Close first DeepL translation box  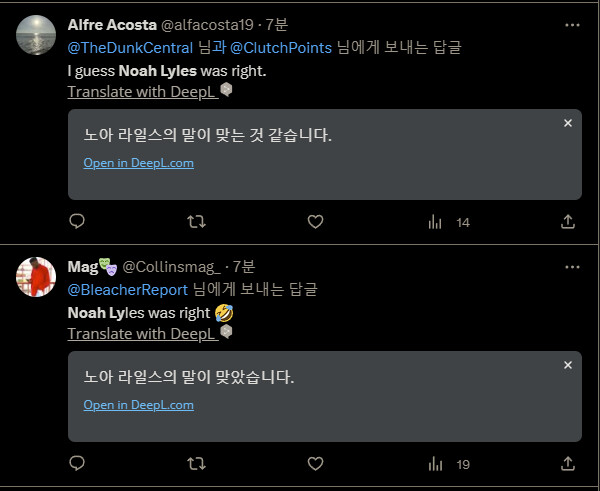(567, 123)
